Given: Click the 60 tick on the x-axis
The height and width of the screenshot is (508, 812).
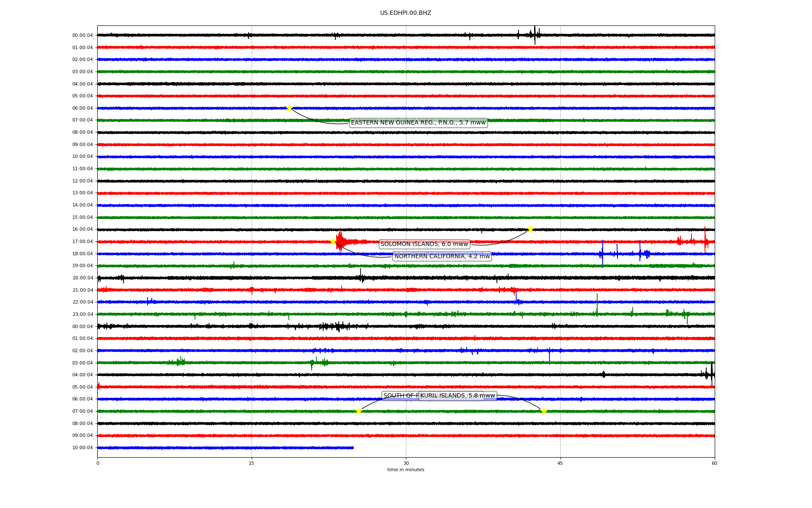Looking at the screenshot, I should tap(714, 463).
